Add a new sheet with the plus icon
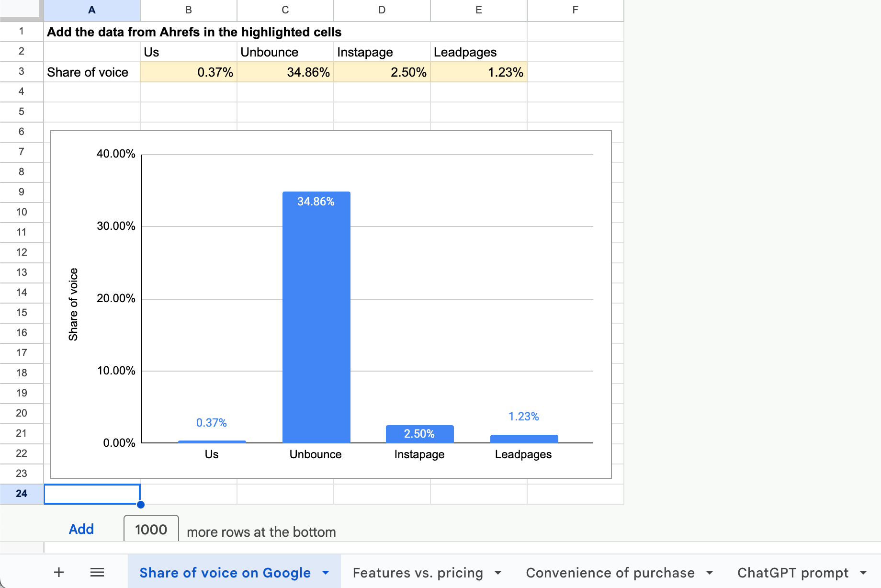This screenshot has height=588, width=881. [x=58, y=572]
